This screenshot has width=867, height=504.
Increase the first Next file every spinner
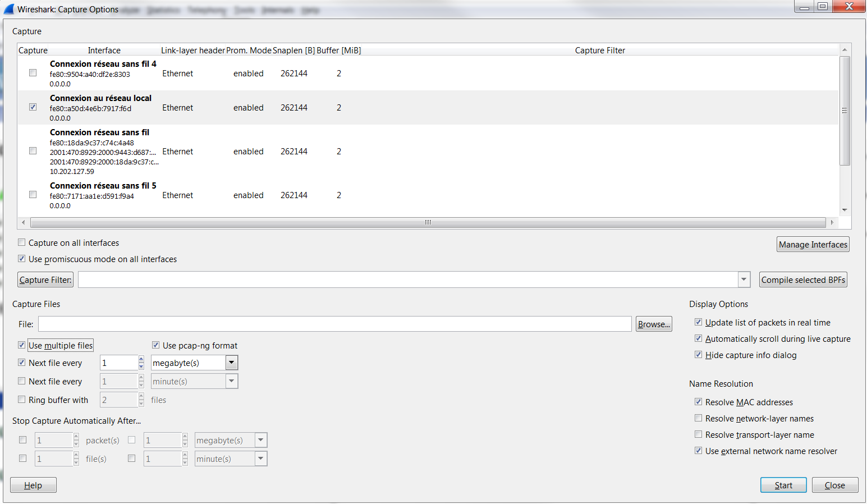click(x=141, y=359)
